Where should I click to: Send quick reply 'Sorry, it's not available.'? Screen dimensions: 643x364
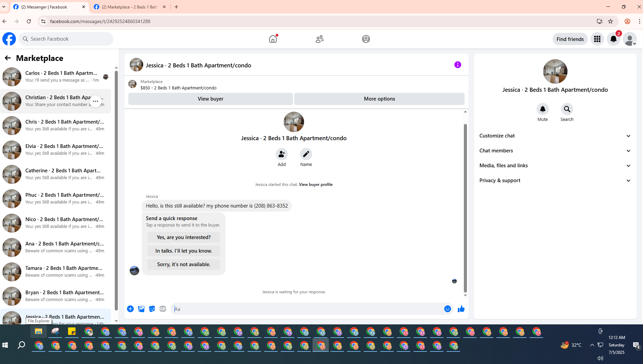point(184,264)
